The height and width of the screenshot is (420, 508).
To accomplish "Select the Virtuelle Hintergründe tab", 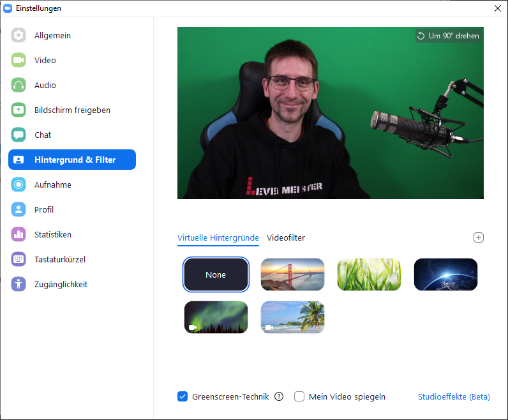I will tap(218, 238).
